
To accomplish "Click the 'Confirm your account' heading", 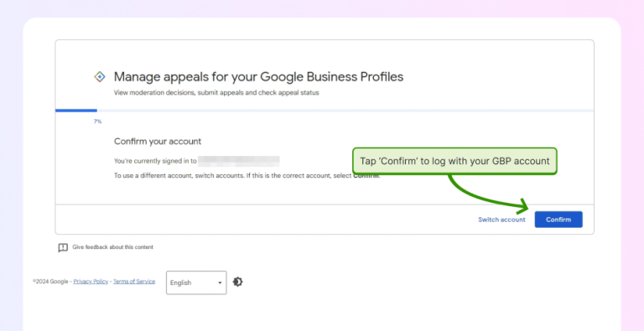I will point(158,142).
